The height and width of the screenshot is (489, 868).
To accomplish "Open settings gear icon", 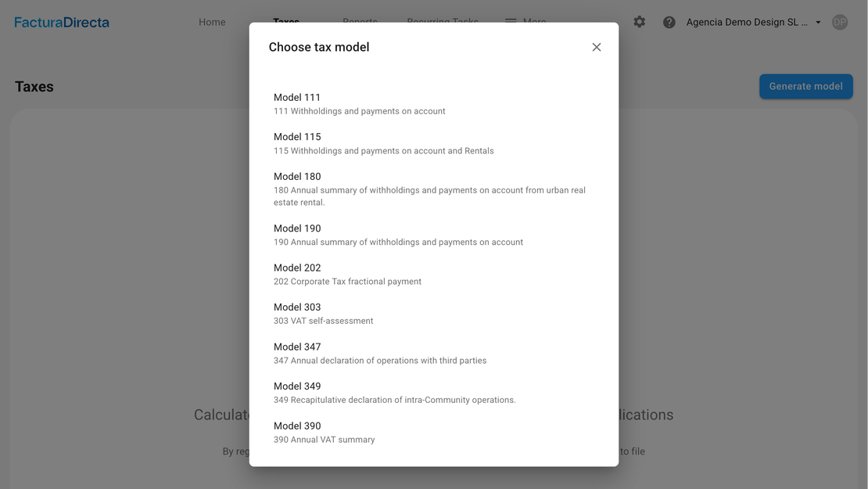I will pyautogui.click(x=640, y=22).
